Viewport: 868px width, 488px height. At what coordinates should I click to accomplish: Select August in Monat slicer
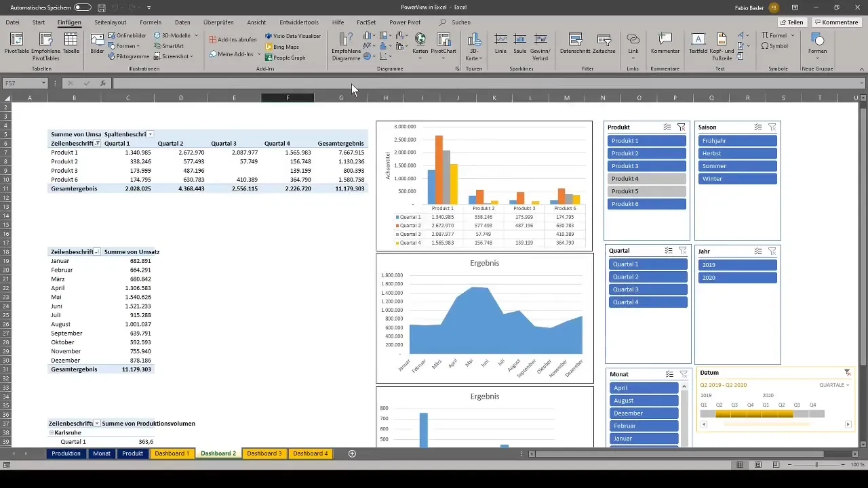point(644,401)
